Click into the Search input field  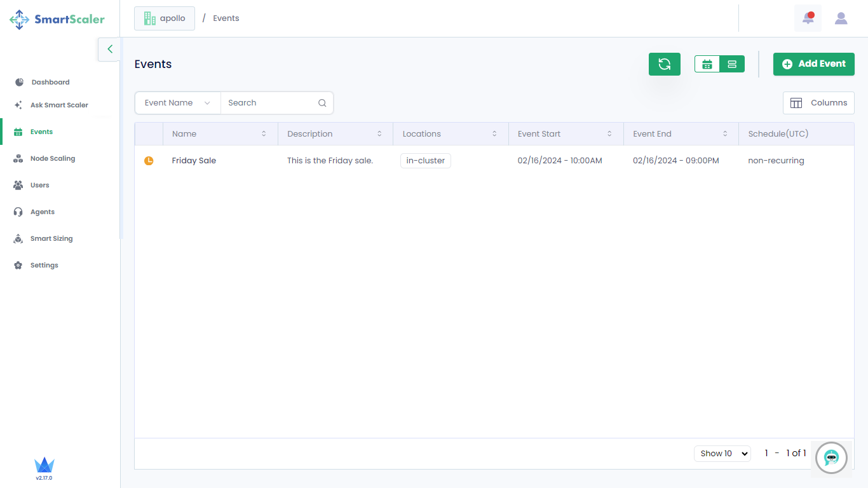[270, 103]
